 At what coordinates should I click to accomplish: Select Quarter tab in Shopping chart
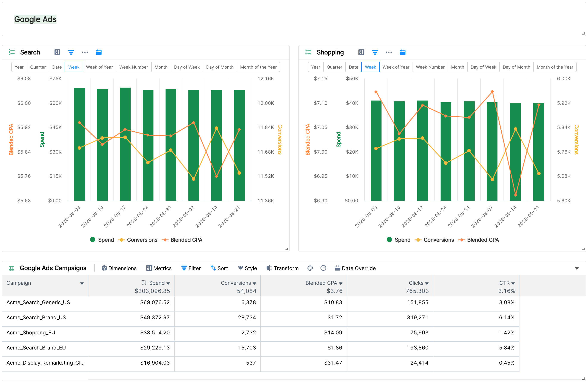coord(334,67)
